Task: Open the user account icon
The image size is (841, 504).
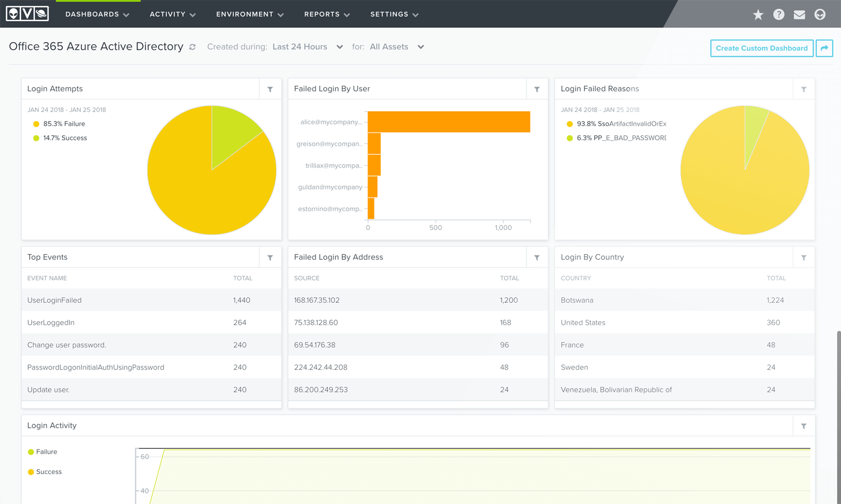Action: [820, 15]
